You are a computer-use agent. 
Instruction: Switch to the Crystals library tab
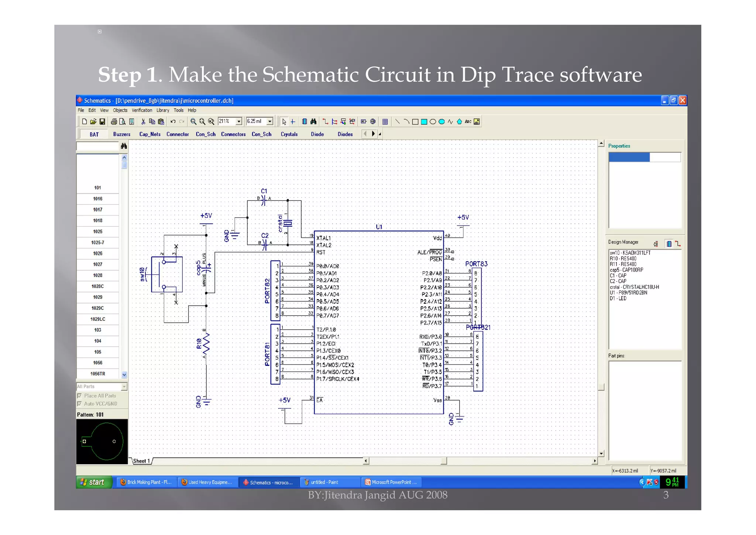[x=289, y=134]
